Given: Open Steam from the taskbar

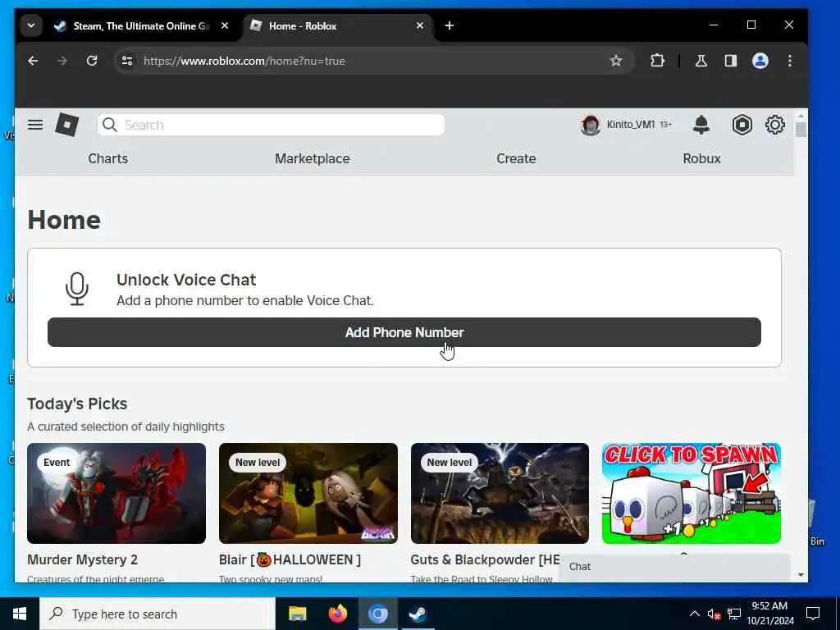Looking at the screenshot, I should [418, 614].
